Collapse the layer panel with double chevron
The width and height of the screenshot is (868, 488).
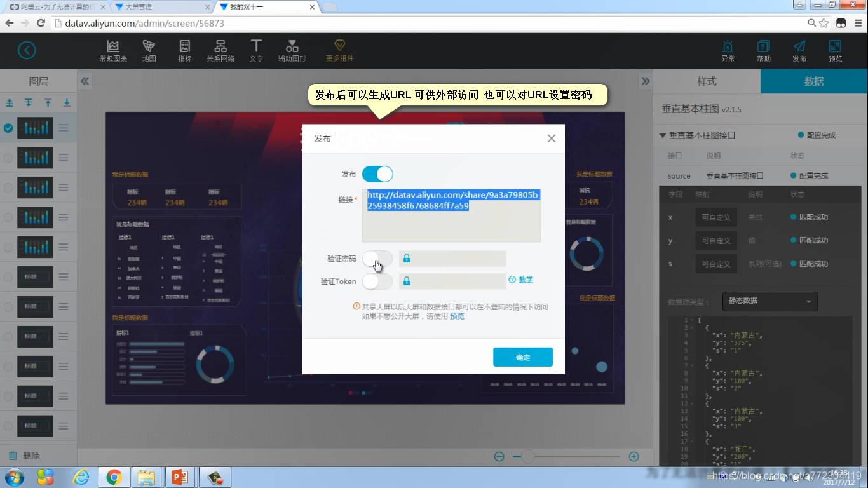85,81
